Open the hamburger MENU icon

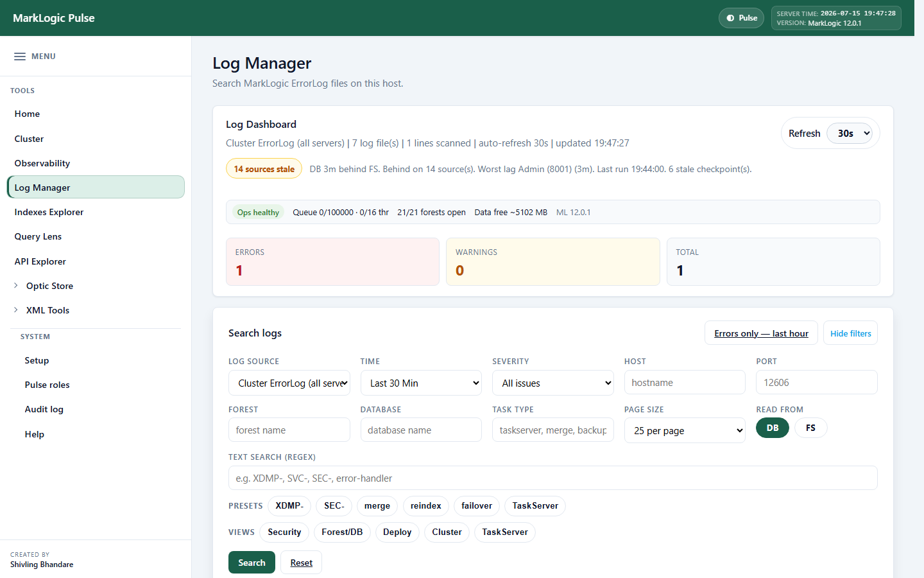coord(20,57)
